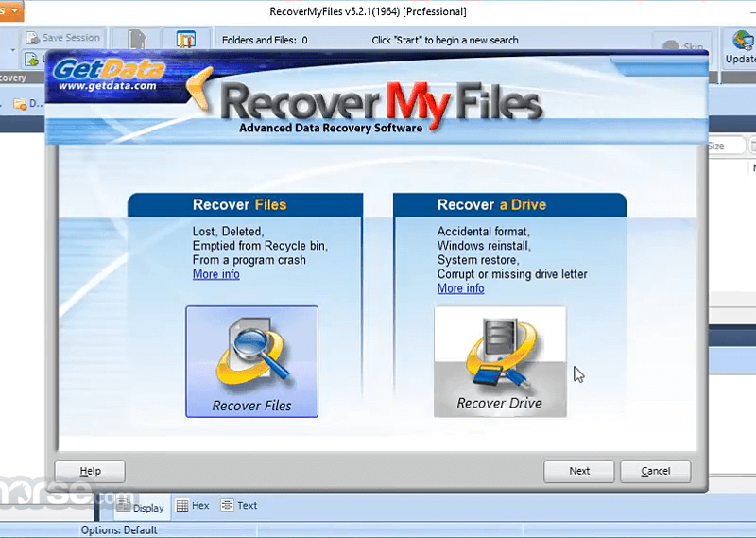
Task: Click the Update globe icon
Action: click(742, 41)
